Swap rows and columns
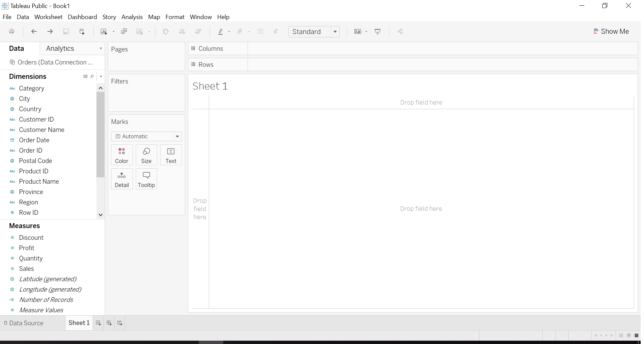644x344 pixels. (166, 31)
